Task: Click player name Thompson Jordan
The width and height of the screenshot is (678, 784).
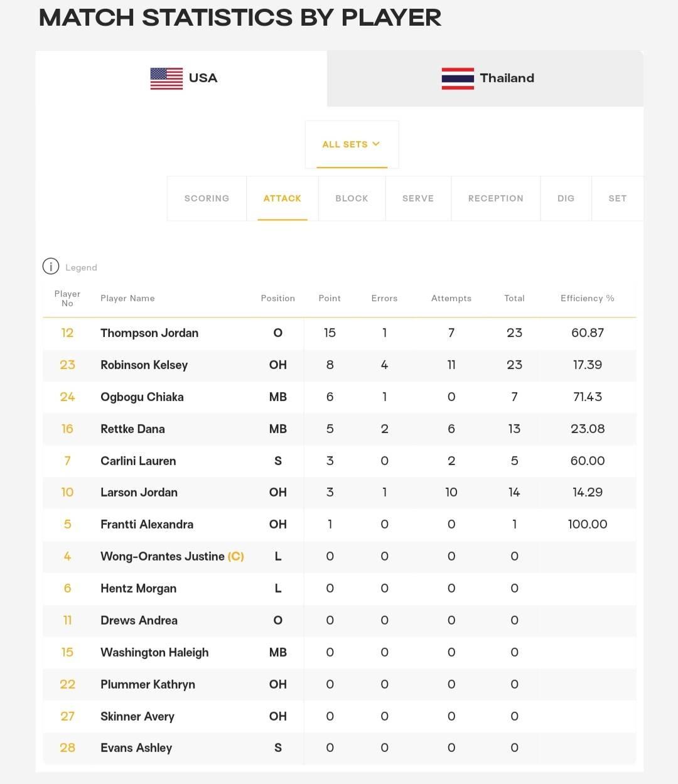Action: click(x=149, y=333)
